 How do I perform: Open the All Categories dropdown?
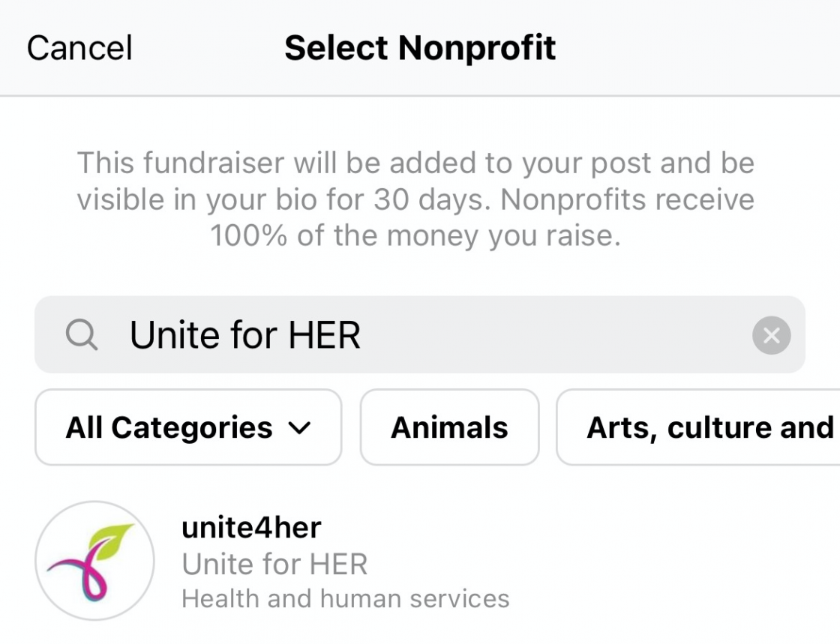tap(188, 427)
